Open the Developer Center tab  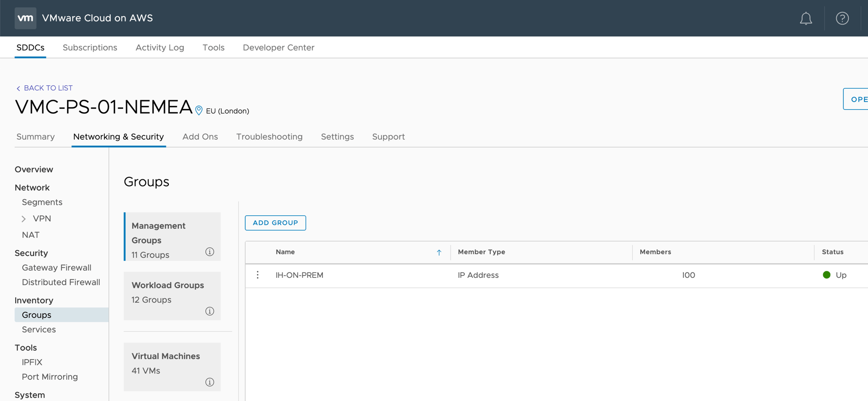coord(278,48)
